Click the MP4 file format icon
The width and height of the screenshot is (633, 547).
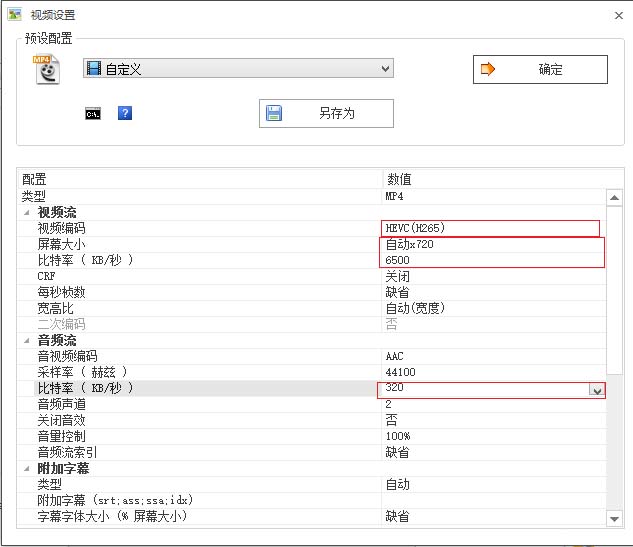pos(47,69)
